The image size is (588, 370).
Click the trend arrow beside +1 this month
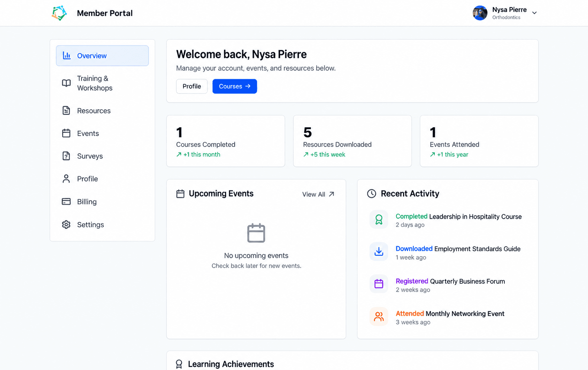(179, 154)
